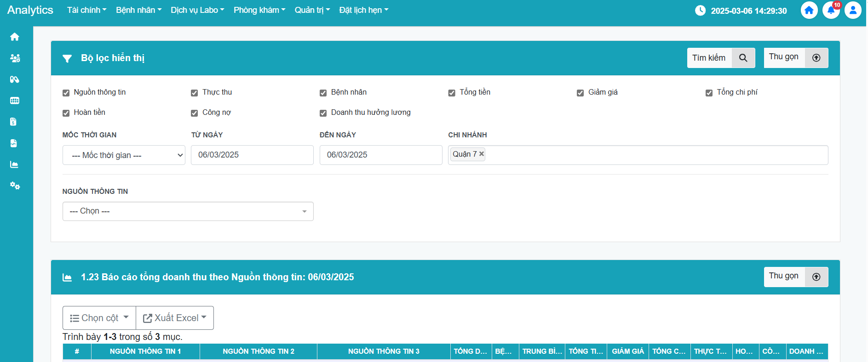Collapse the filter panel with Thu gọn
Viewport: 868px width, 362px height.
click(796, 58)
